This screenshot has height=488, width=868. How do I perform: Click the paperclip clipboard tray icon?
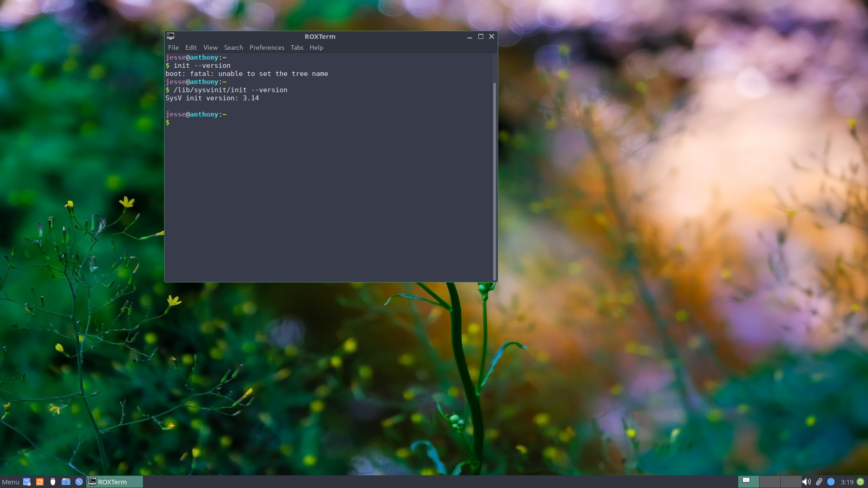pos(819,482)
